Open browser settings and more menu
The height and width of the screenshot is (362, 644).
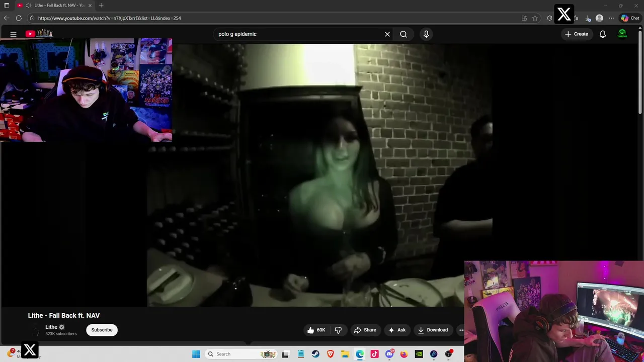[x=611, y=18]
